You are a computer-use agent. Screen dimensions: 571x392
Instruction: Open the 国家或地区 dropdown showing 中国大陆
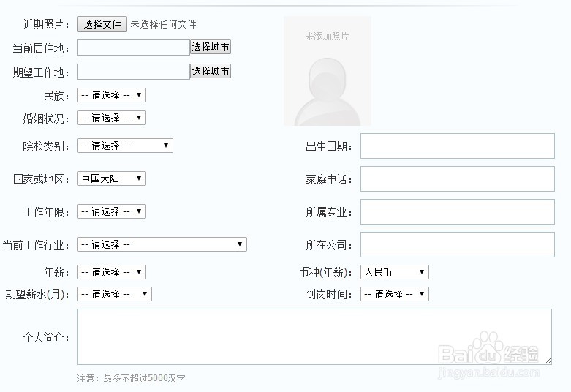112,178
